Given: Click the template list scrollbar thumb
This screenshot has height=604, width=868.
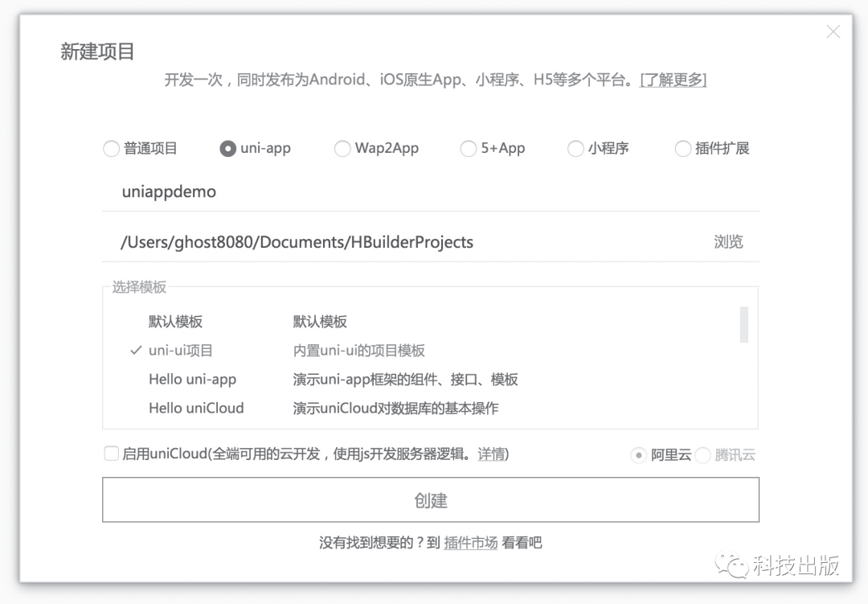Looking at the screenshot, I should click(744, 325).
